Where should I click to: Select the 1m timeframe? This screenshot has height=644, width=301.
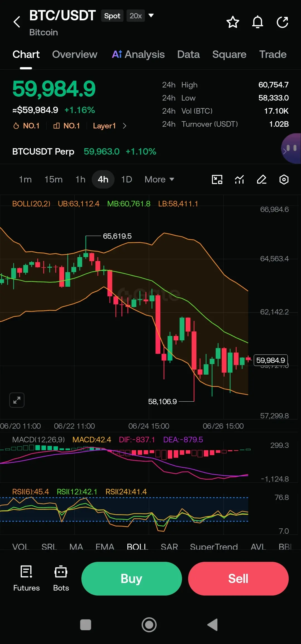25,179
